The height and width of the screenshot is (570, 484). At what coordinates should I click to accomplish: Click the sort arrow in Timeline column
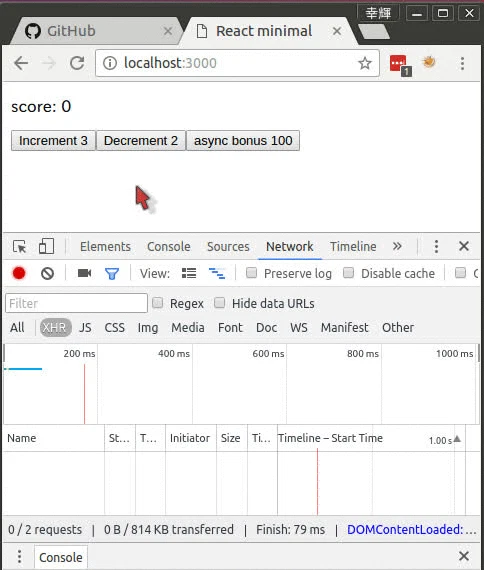tap(457, 439)
